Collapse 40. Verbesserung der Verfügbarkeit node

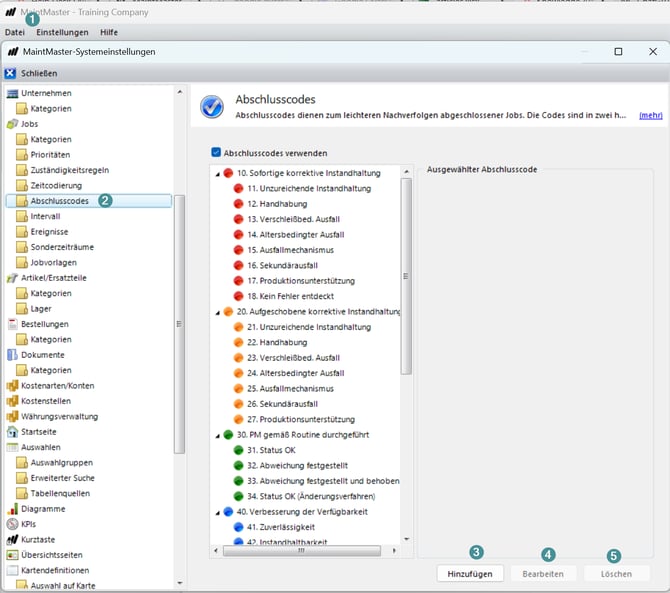[x=217, y=512]
